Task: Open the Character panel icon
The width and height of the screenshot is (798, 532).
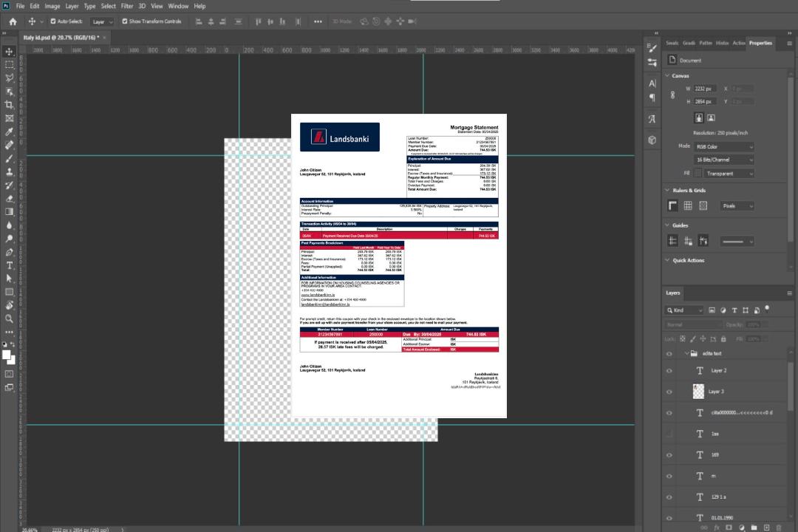Action: pyautogui.click(x=652, y=83)
